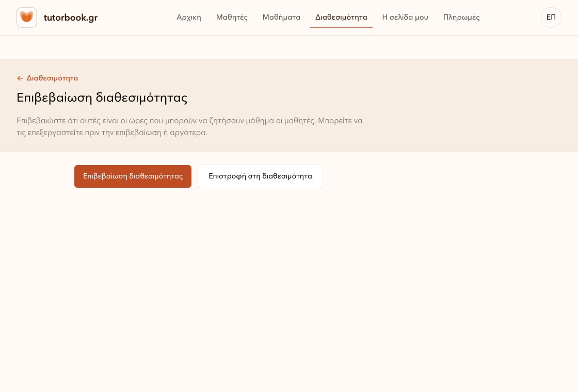Open Η σελίδα μου
Viewport: 578px width, 392px height.
coord(405,18)
